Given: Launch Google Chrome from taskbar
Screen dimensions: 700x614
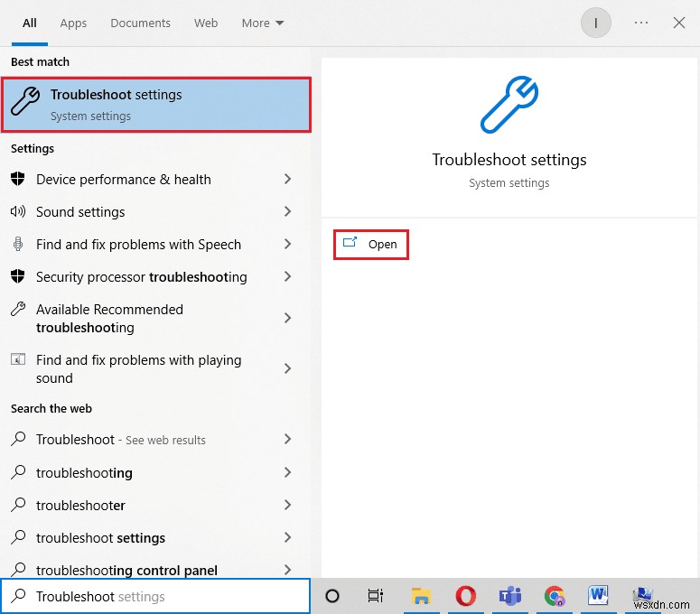Looking at the screenshot, I should [x=555, y=596].
